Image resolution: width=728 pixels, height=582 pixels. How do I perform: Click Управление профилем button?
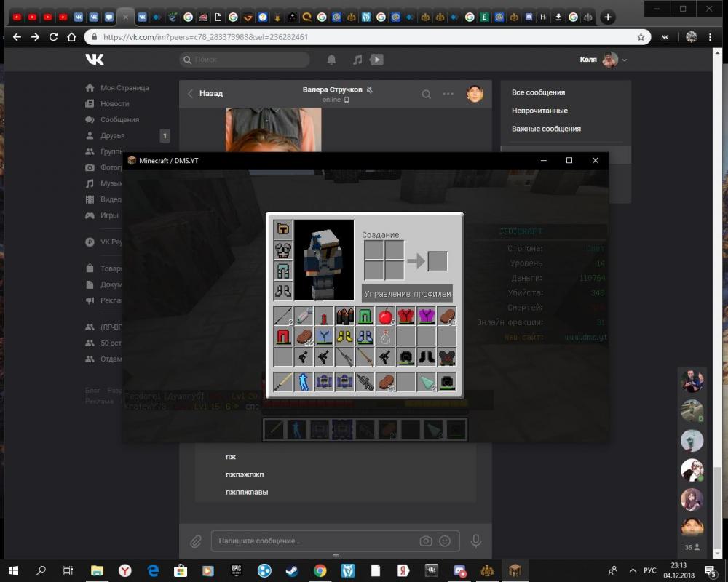(407, 294)
